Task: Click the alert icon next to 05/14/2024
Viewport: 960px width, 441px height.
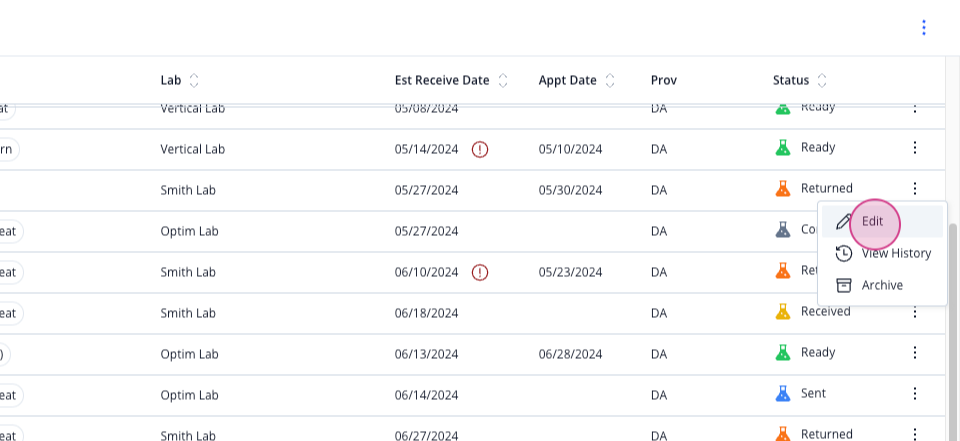Action: 480,149
